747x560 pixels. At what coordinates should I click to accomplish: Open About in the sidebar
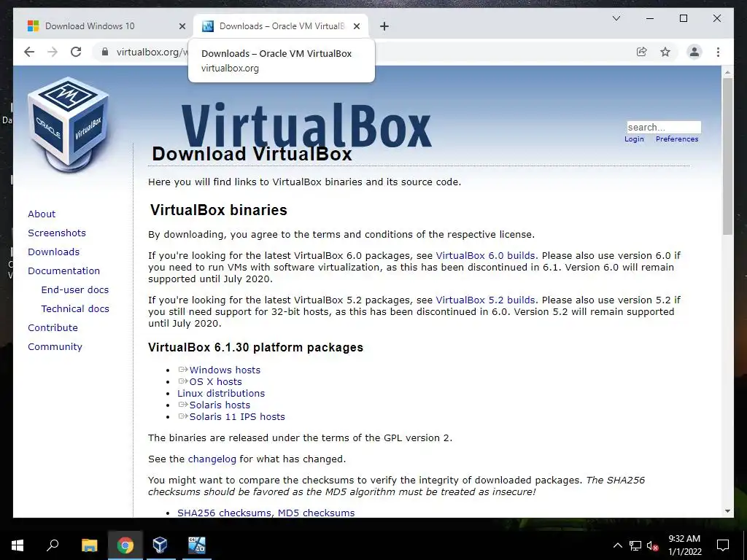[x=42, y=214]
